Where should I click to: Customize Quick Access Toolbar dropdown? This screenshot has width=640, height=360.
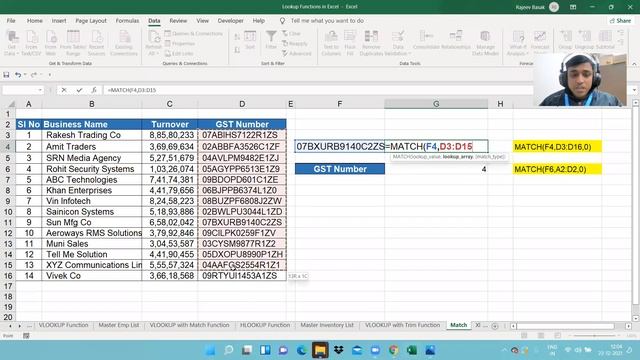[50, 75]
